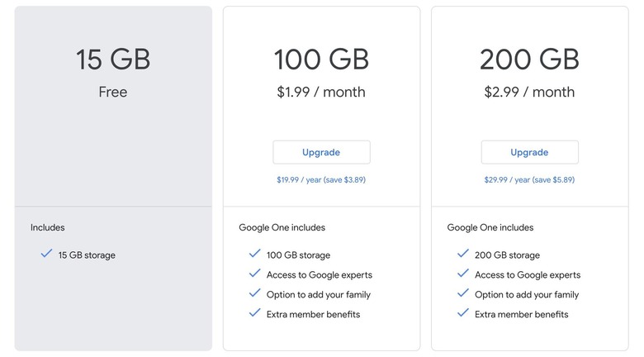Click the $2.99 / month price text

[x=529, y=92]
